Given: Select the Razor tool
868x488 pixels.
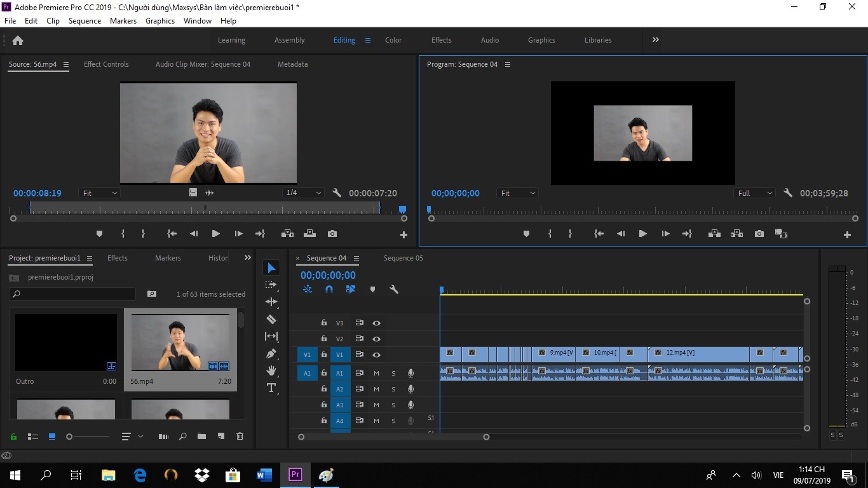Looking at the screenshot, I should (271, 319).
